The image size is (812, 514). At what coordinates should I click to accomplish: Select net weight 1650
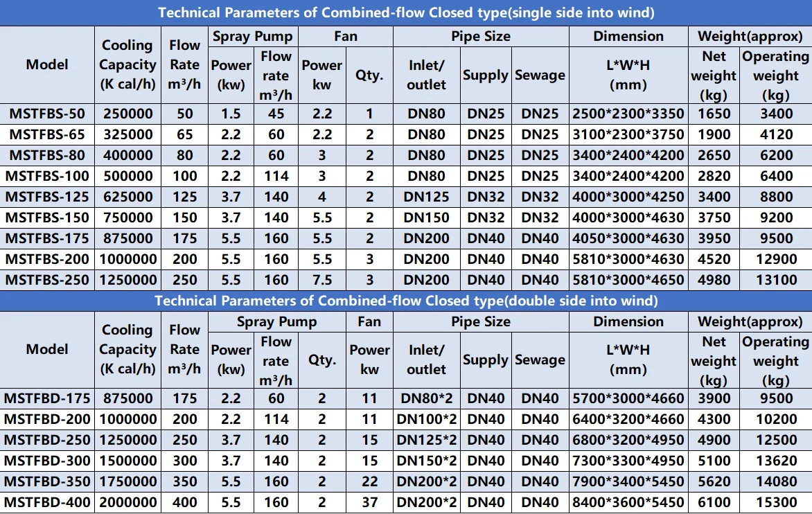[714, 114]
